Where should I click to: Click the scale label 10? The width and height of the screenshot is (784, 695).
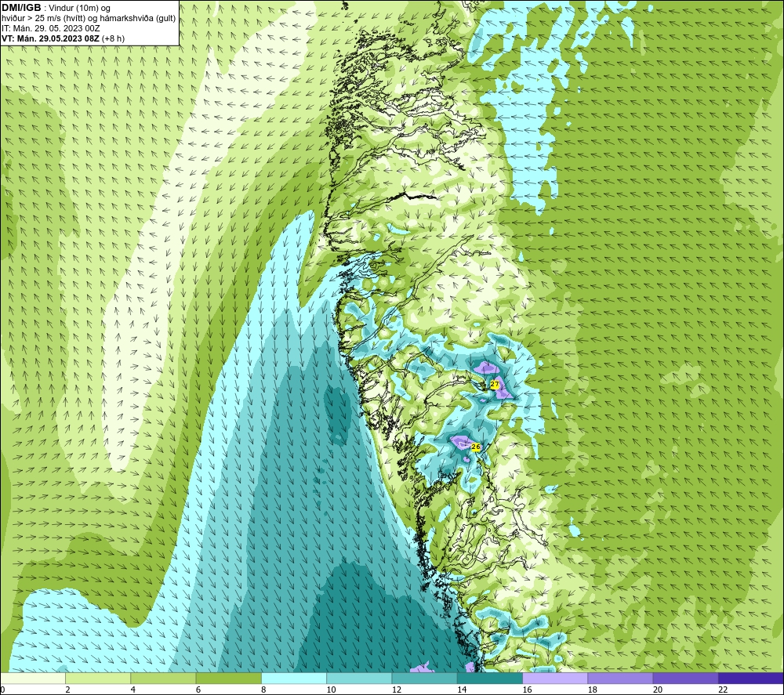click(x=332, y=690)
